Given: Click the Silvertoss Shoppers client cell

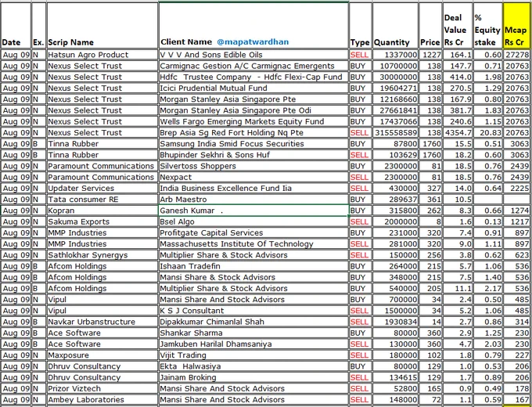Looking at the screenshot, I should coord(253,166).
